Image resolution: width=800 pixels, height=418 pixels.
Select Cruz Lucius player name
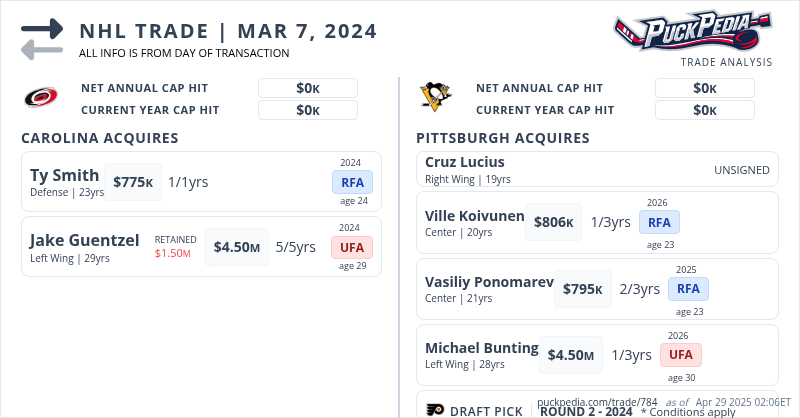465,162
